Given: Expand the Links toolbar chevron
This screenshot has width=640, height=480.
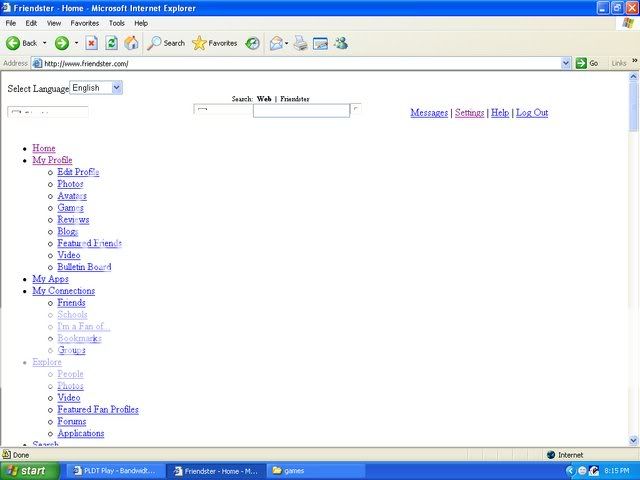Looking at the screenshot, I should (635, 60).
